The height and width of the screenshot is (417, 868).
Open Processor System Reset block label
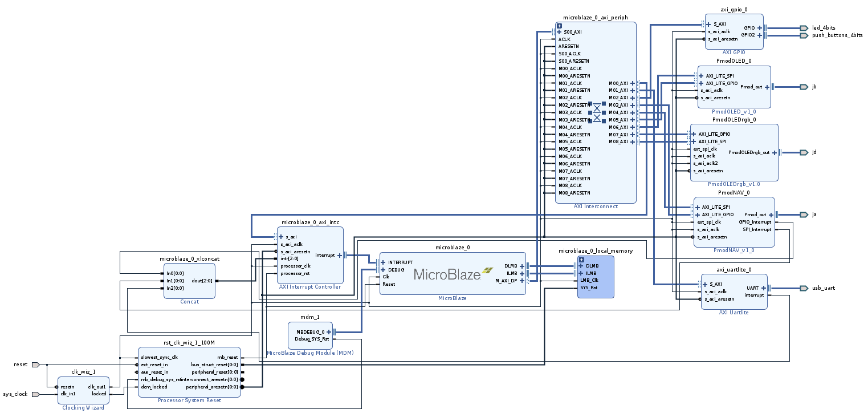pyautogui.click(x=189, y=400)
